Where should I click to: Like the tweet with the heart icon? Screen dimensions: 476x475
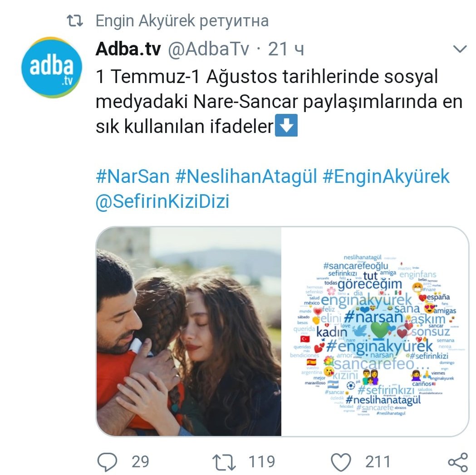click(341, 462)
